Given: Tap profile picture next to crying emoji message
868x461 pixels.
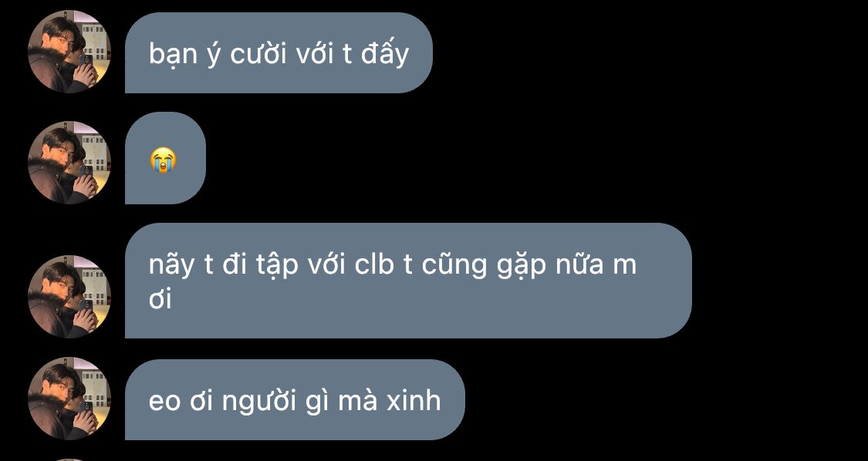Looking at the screenshot, I should 69,162.
